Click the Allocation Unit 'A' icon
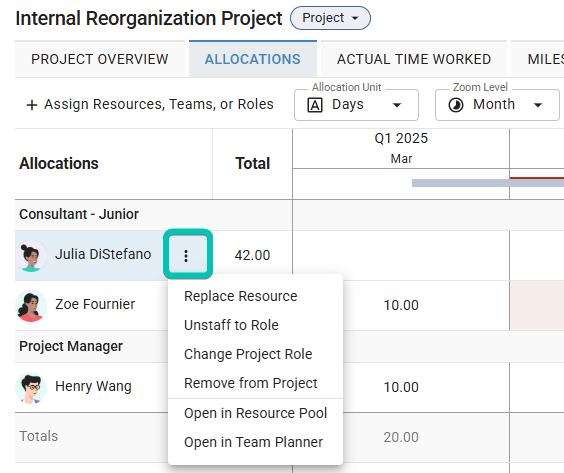The image size is (564, 473). click(x=315, y=105)
